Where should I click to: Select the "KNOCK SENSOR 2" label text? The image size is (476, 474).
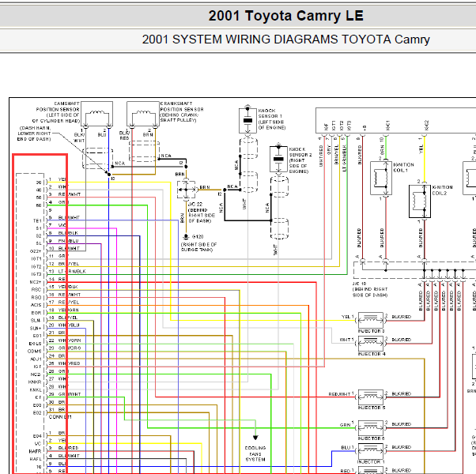pos(300,160)
